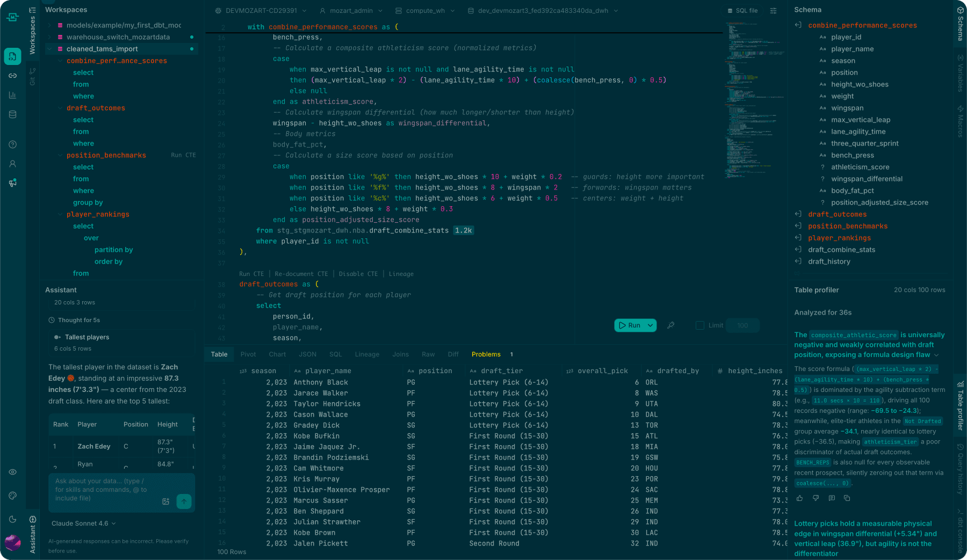Open the database icon in left sidebar

[x=12, y=114]
